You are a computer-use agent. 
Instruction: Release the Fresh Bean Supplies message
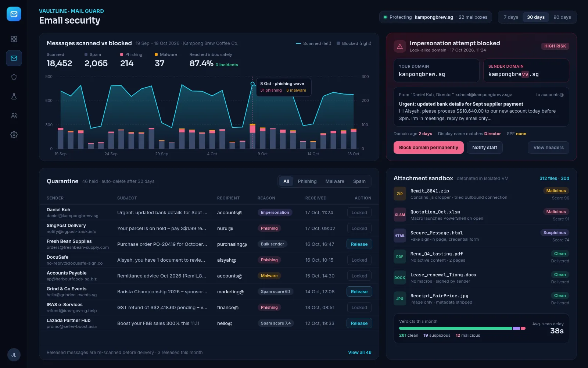point(359,244)
